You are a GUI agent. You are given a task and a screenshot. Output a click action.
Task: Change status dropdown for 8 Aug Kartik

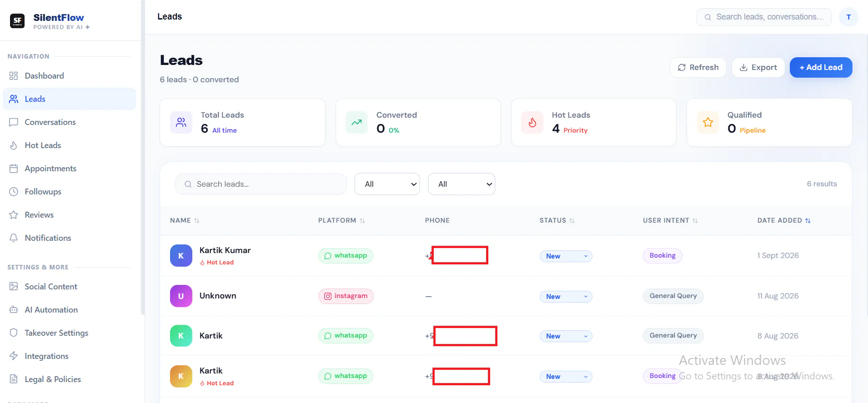coord(566,336)
